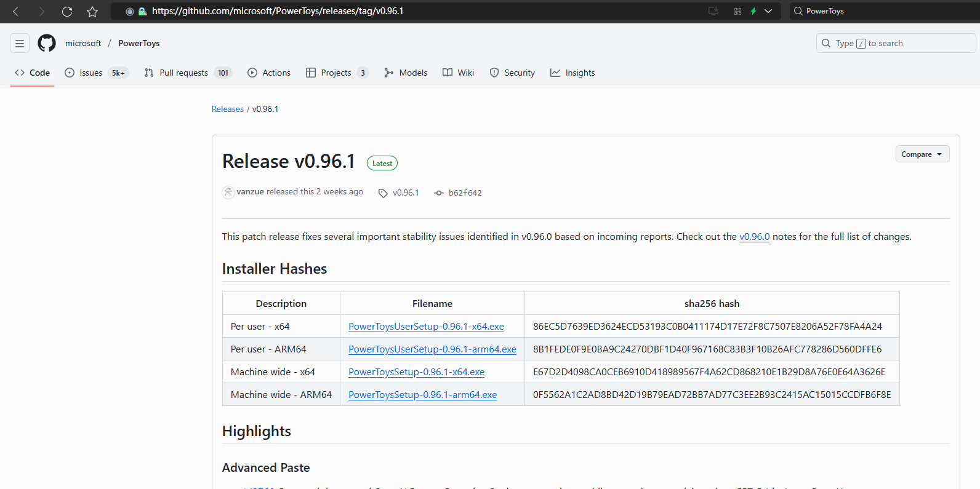Click the browser forward arrow
The height and width of the screenshot is (489, 980).
tap(41, 11)
